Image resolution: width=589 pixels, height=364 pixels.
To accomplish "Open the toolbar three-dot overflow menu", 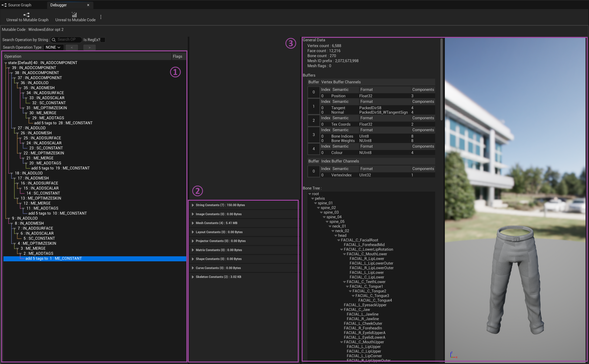I will pos(101,17).
